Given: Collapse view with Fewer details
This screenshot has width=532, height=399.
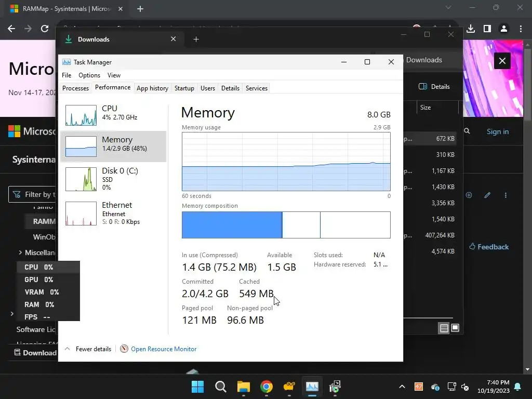Looking at the screenshot, I should click(x=88, y=349).
